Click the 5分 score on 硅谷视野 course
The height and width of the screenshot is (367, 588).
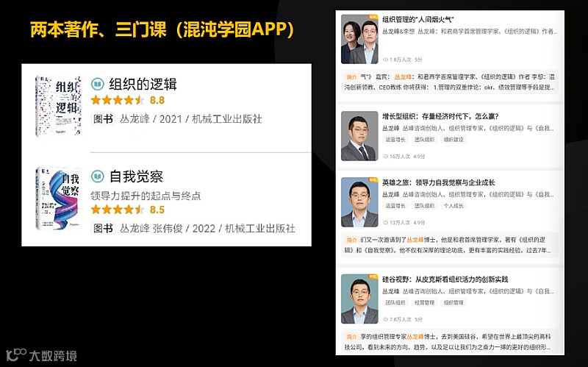click(x=418, y=319)
